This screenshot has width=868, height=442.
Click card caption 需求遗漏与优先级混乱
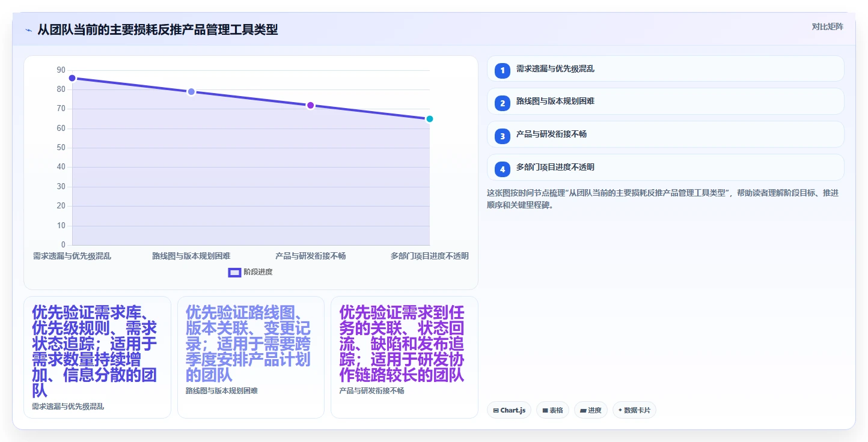pyautogui.click(x=68, y=407)
